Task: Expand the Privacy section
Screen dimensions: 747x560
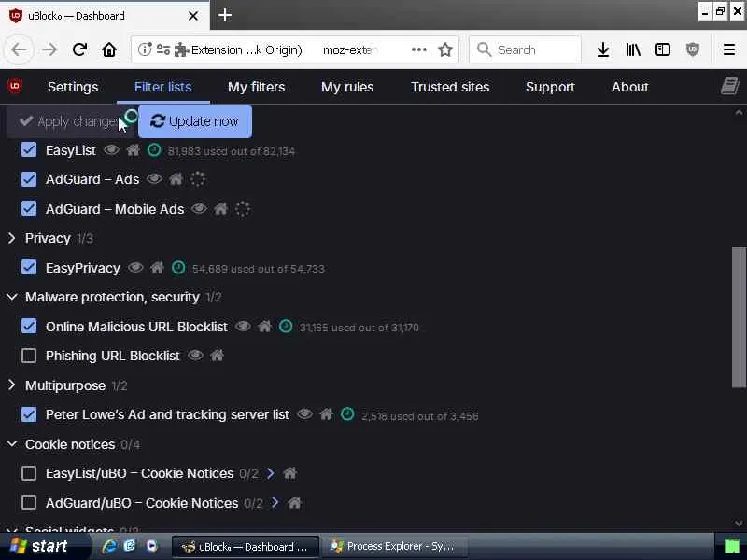Action: click(12, 238)
